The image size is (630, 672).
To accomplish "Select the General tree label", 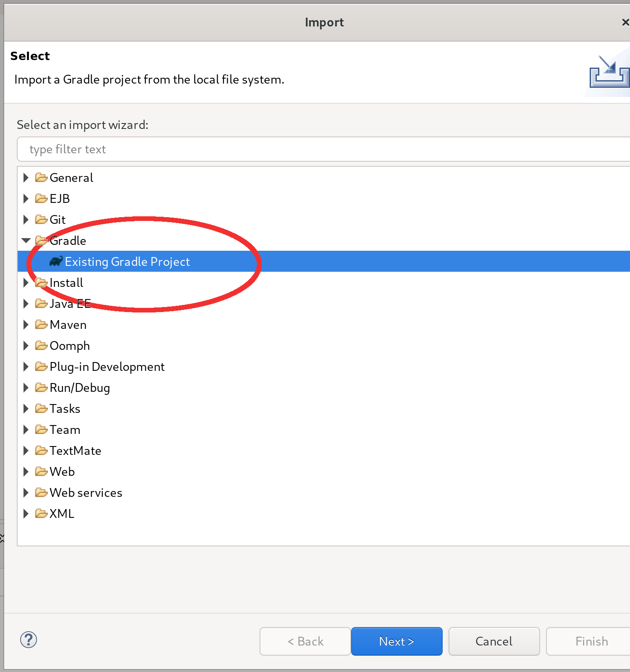I will pyautogui.click(x=71, y=178).
